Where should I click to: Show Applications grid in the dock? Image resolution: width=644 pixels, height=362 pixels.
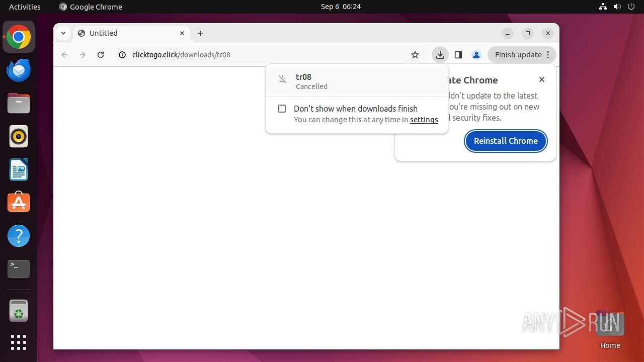(19, 342)
